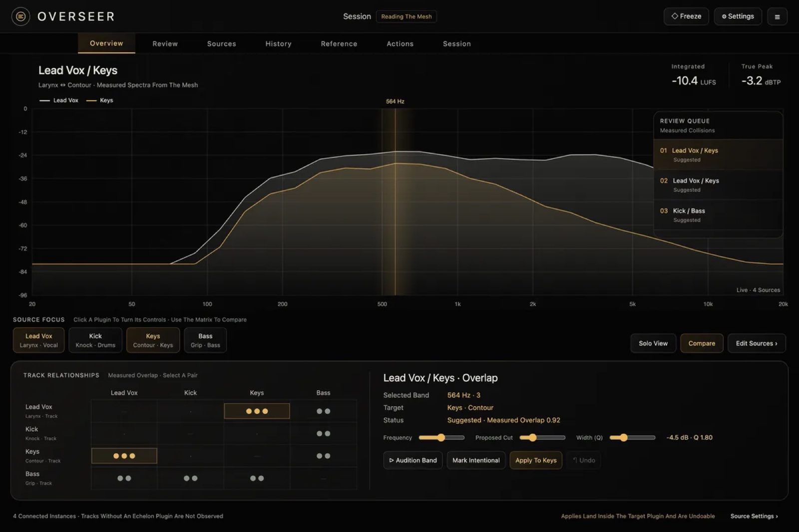This screenshot has height=532, width=799.
Task: Toggle the Kick Knock source focus
Action: (x=95, y=340)
